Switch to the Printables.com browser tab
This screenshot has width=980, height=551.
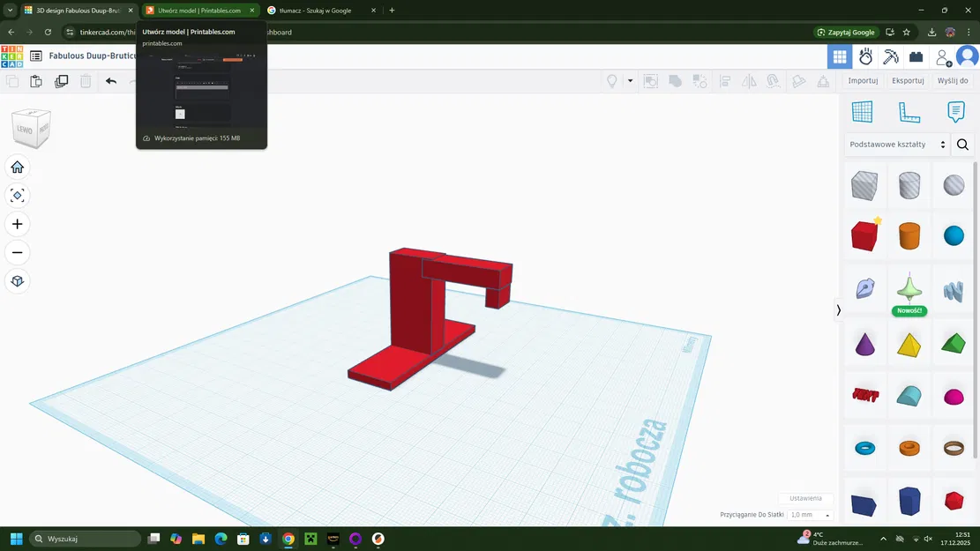[200, 11]
